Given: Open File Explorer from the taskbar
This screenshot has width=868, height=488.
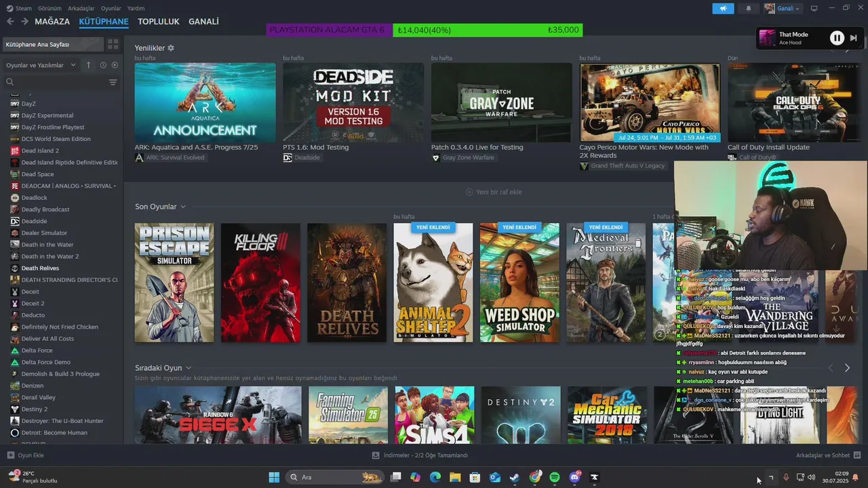Looking at the screenshot, I should (x=455, y=477).
